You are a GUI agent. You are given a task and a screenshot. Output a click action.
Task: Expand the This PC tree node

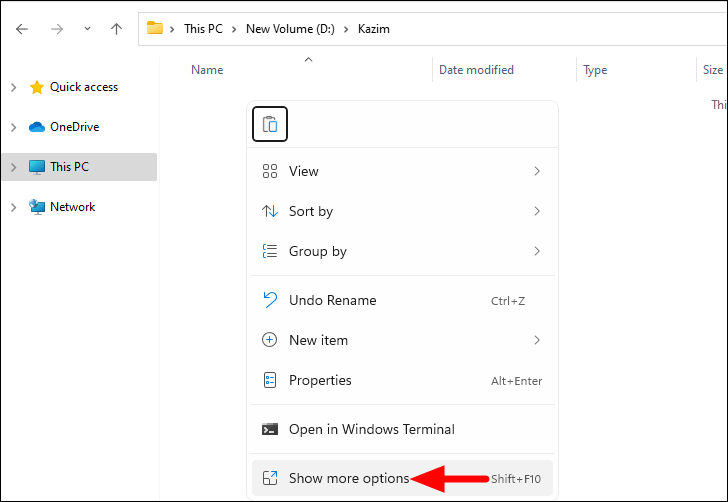pos(13,167)
